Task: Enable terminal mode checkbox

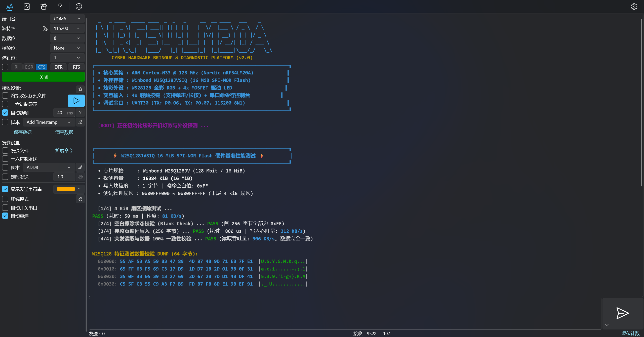Action: point(5,199)
